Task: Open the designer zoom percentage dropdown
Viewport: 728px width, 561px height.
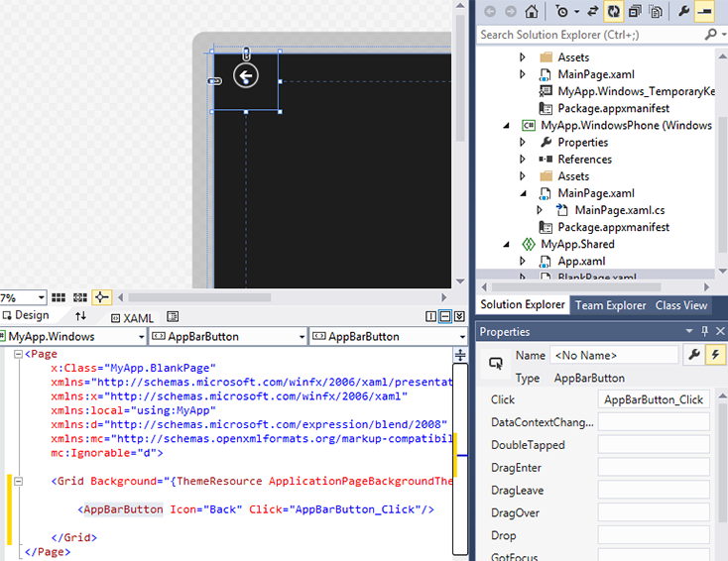Action: (x=42, y=297)
